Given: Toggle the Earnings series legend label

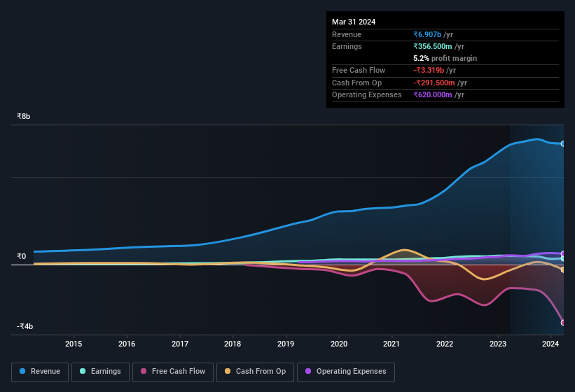Looking at the screenshot, I should coord(106,372).
